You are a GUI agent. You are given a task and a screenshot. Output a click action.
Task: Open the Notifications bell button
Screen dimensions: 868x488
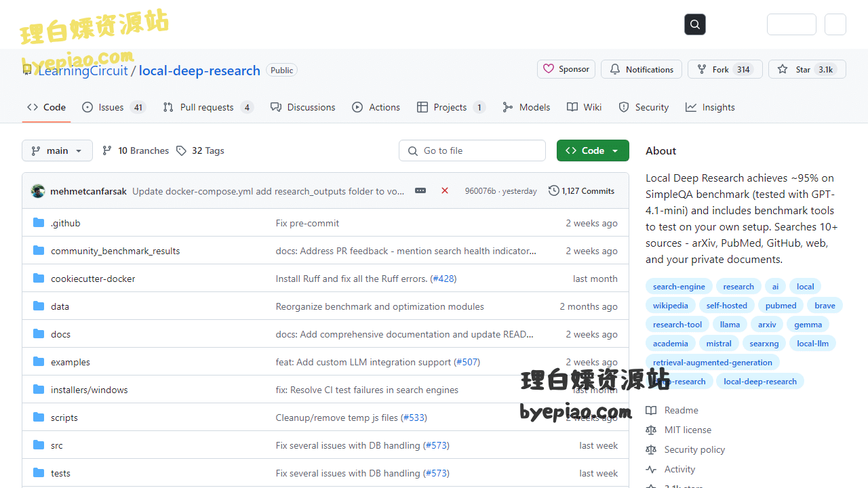[x=642, y=69]
